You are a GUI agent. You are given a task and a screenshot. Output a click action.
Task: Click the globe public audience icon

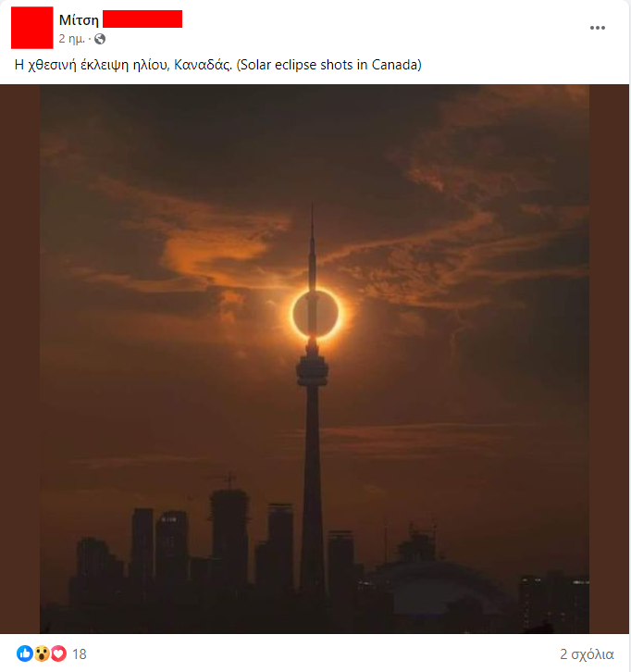click(x=100, y=39)
